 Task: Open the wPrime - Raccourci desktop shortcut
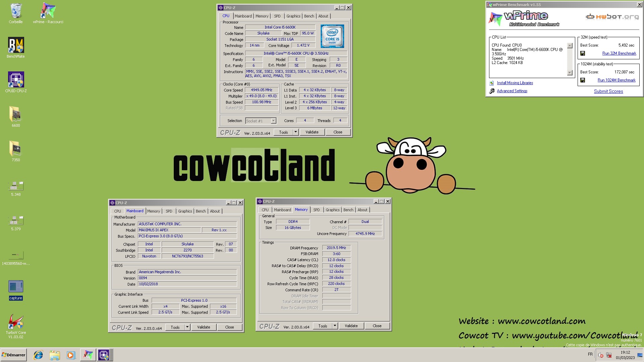pos(48,13)
